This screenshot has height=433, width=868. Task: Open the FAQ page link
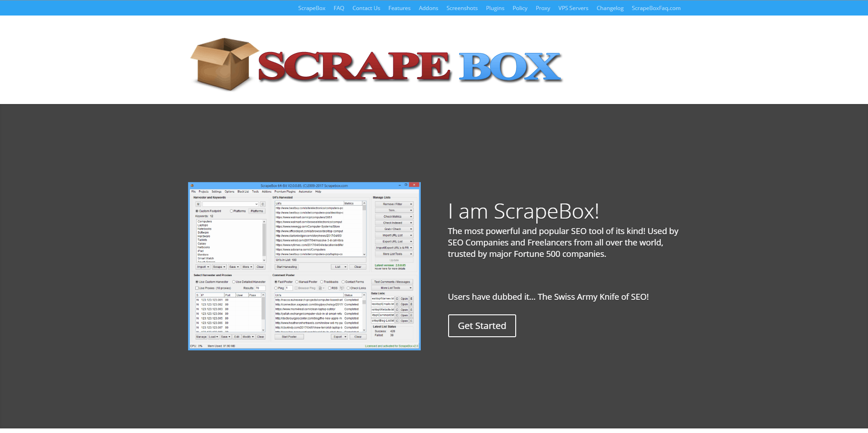point(339,8)
